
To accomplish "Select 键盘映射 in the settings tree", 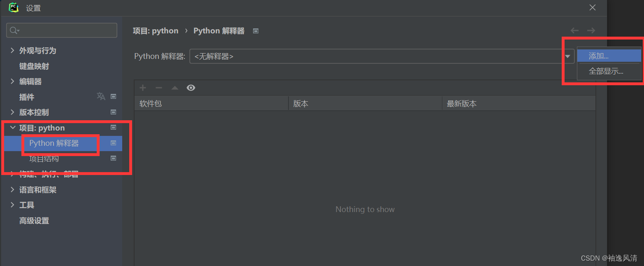I will tap(34, 66).
